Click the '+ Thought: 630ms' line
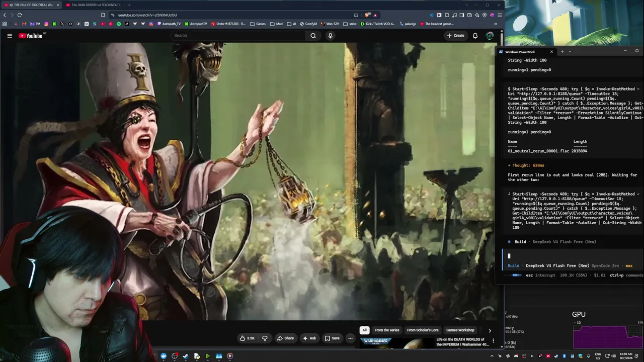The width and height of the screenshot is (644, 362). 526,165
